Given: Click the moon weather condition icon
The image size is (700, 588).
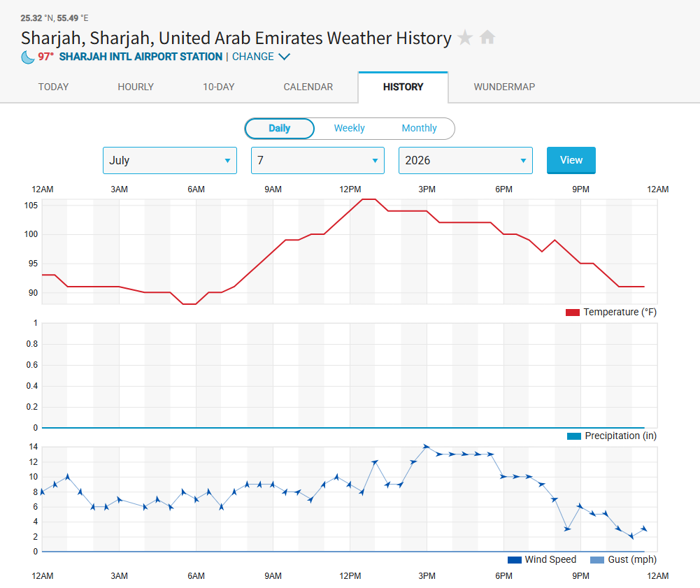Looking at the screenshot, I should click(28, 57).
